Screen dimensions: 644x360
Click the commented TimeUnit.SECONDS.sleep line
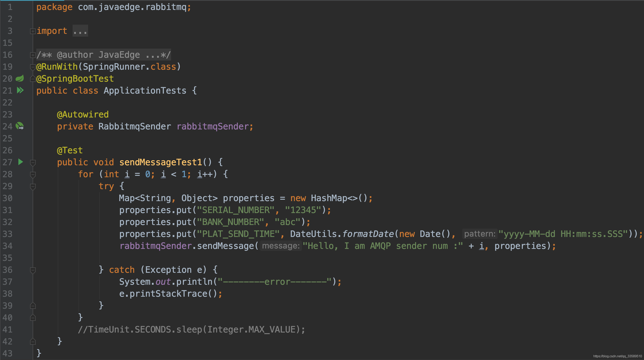click(191, 330)
